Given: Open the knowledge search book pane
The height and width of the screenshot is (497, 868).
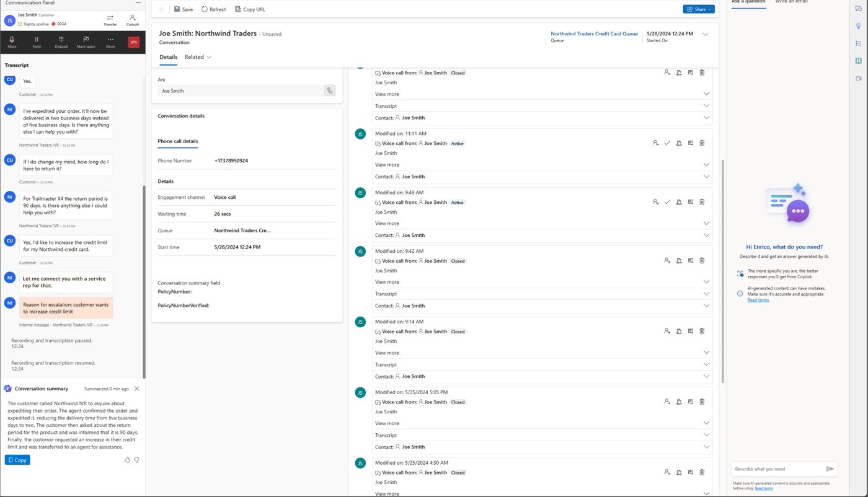Looking at the screenshot, I should pos(858,61).
